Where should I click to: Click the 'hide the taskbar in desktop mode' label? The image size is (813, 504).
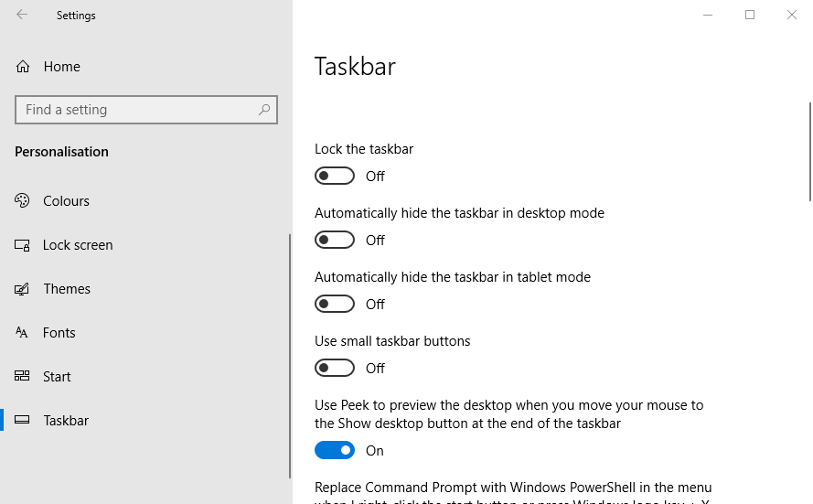tap(459, 213)
